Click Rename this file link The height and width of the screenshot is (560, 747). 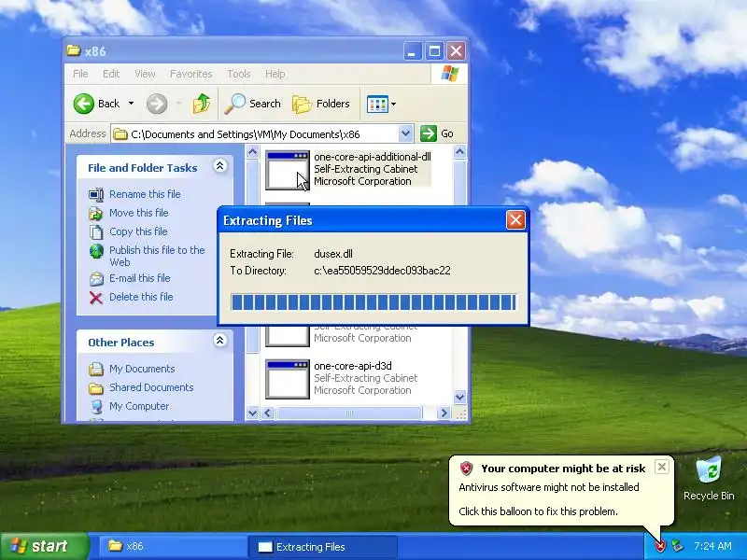[x=145, y=194]
